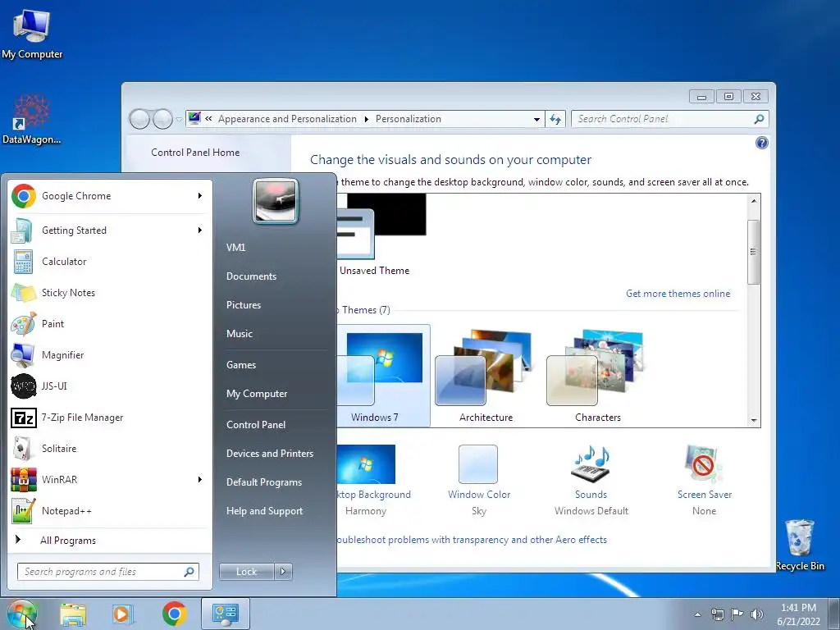This screenshot has width=840, height=630.
Task: Select the Architecture theme
Action: coord(486,376)
